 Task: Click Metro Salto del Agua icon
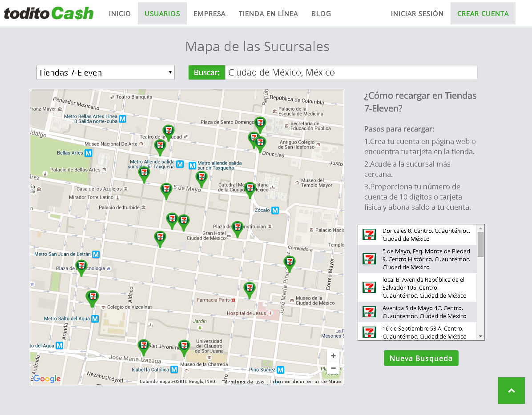[95, 319]
